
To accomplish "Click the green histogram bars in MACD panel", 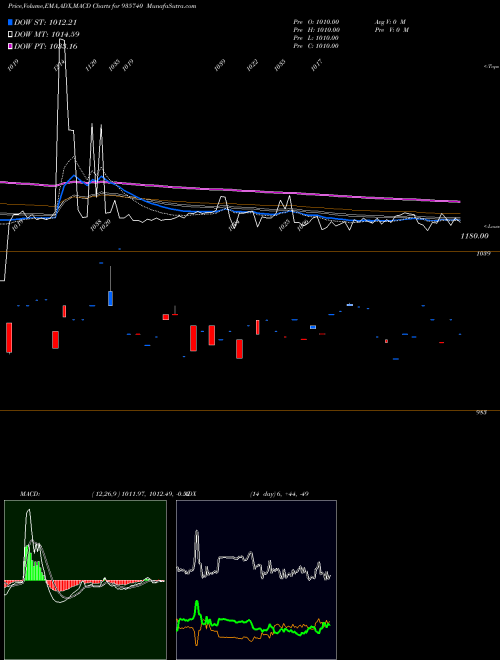I will (34, 563).
